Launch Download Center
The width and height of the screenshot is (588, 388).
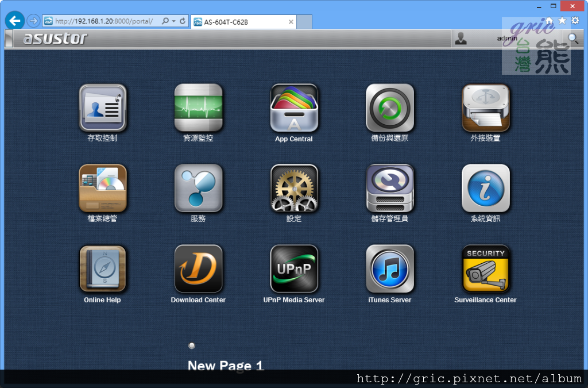point(198,268)
